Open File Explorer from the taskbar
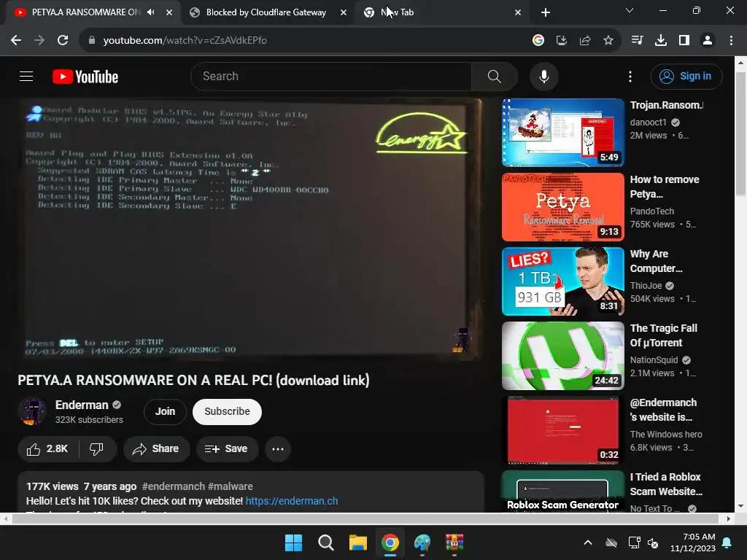This screenshot has height=560, width=747. [357, 542]
